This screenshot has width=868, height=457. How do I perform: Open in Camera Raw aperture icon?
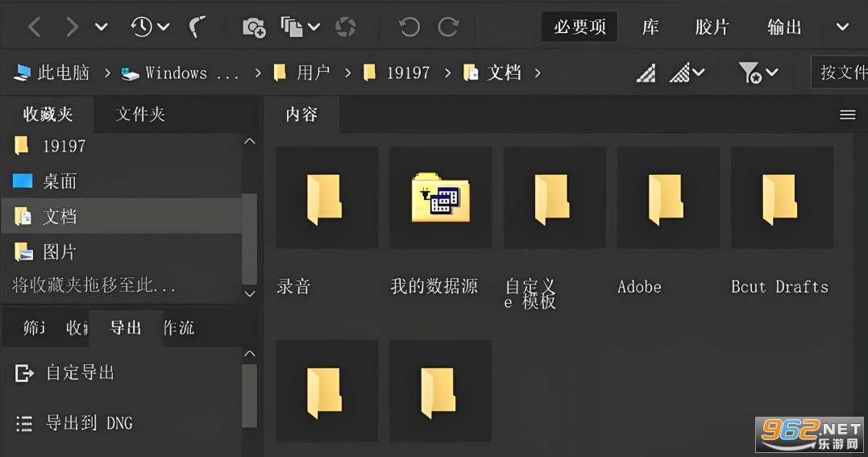[346, 27]
